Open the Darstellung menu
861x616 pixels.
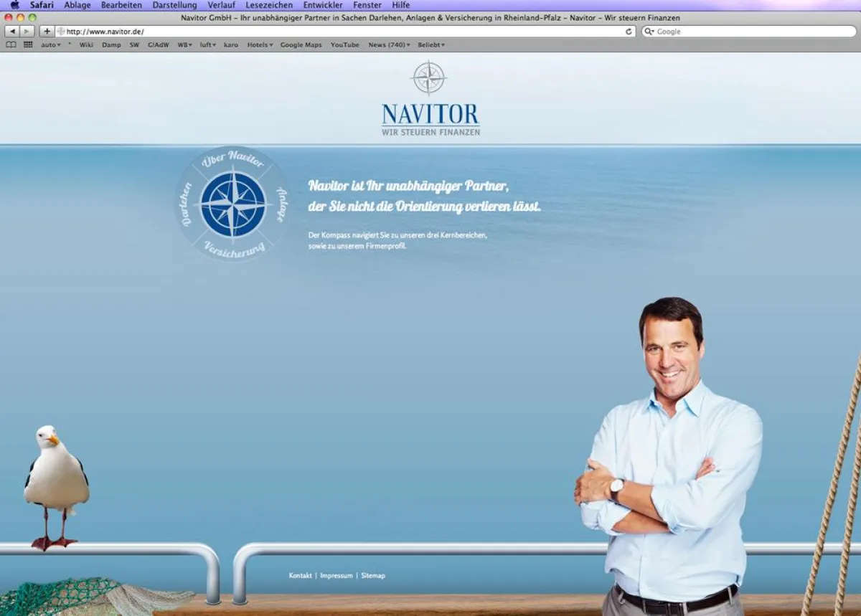coord(174,5)
